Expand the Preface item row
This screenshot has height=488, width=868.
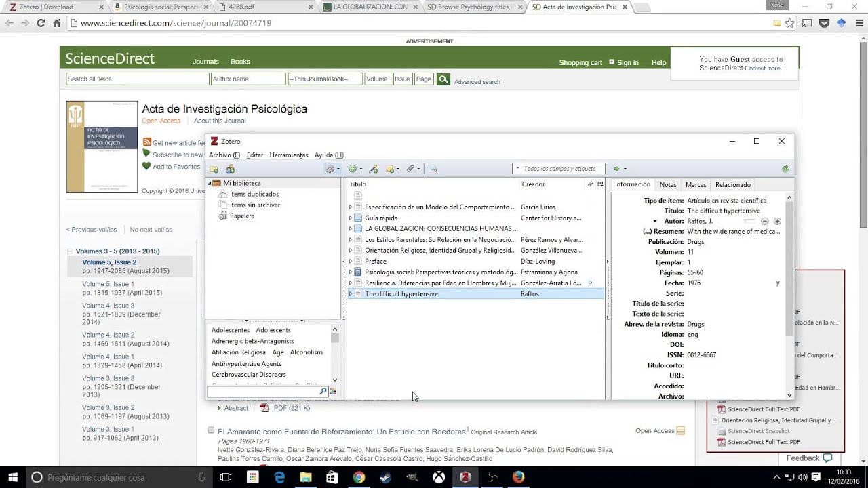pos(351,261)
